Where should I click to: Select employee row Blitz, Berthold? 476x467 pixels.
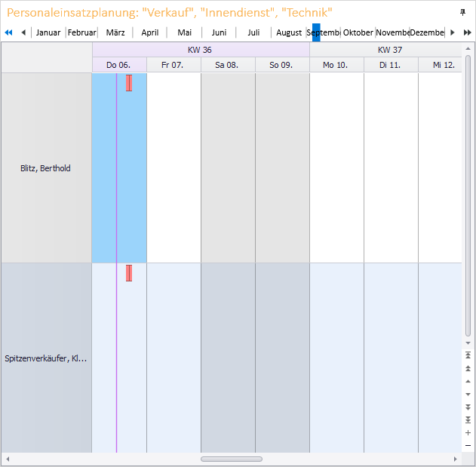(x=45, y=168)
